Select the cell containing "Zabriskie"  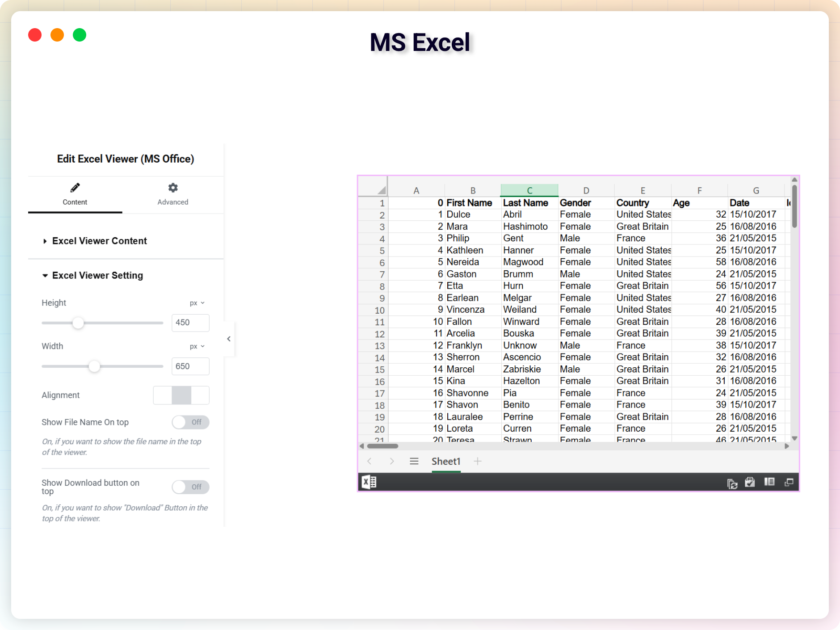pyautogui.click(x=529, y=369)
